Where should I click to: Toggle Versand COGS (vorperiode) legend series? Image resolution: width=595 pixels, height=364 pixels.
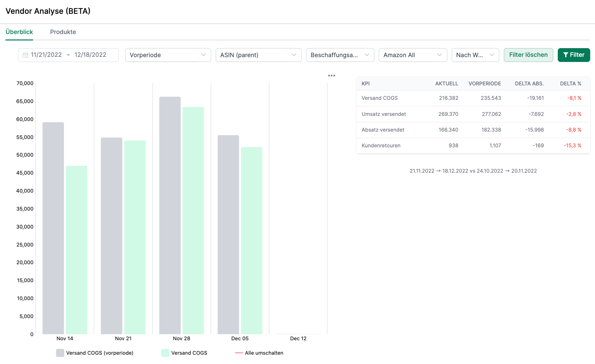point(95,353)
